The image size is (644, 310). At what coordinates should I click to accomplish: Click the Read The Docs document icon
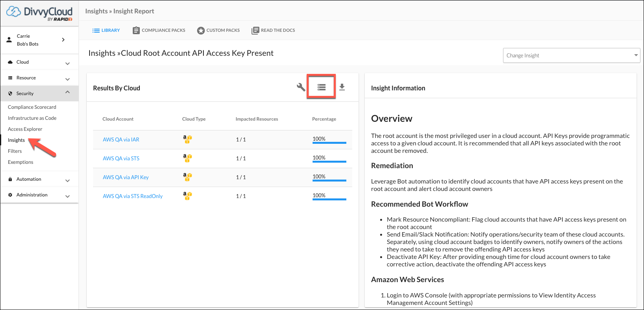255,30
